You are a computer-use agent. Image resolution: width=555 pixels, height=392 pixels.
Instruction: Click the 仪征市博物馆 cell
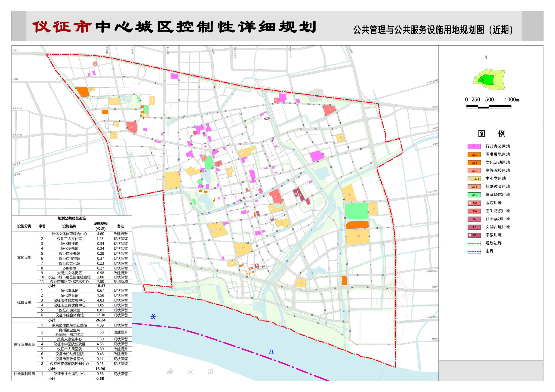pyautogui.click(x=69, y=259)
